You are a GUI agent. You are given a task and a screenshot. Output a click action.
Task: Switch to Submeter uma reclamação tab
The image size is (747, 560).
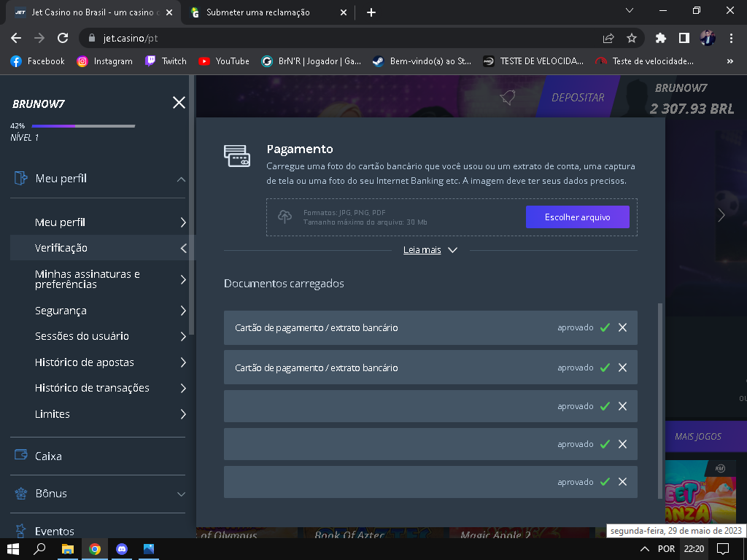pos(258,12)
